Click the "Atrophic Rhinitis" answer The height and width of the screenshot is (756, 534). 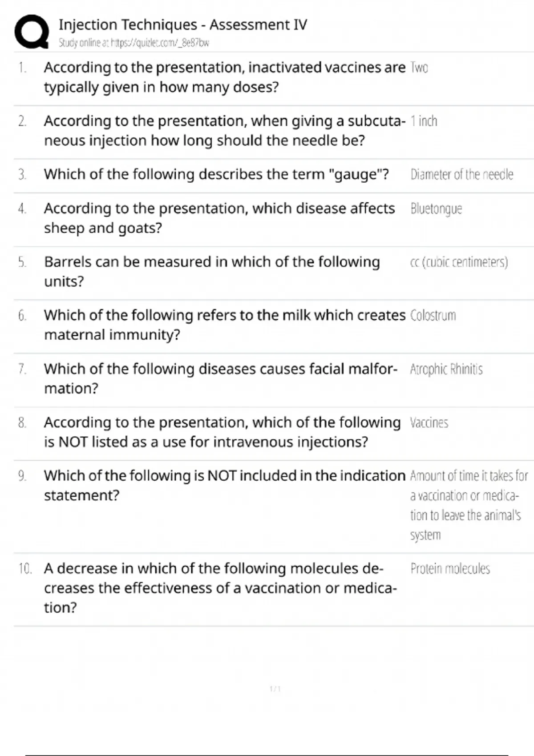tap(446, 369)
